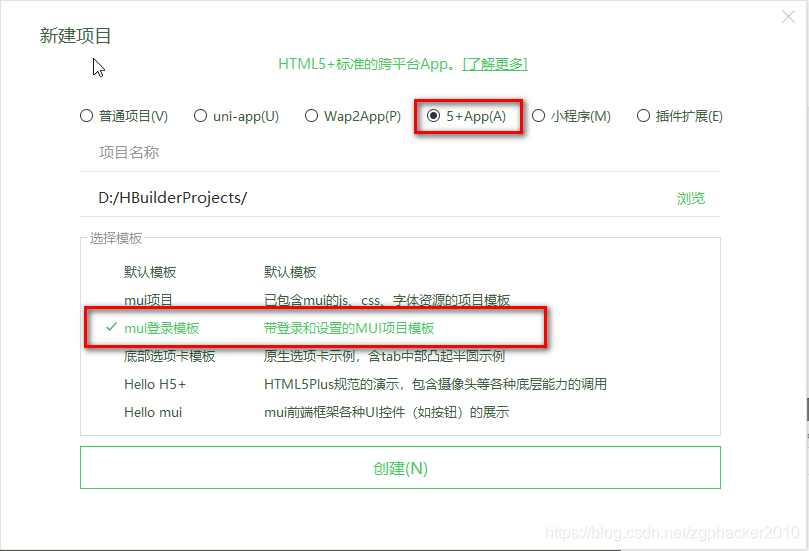The height and width of the screenshot is (551, 809).
Task: Choose the 默认模板 template row
Action: click(x=400, y=272)
